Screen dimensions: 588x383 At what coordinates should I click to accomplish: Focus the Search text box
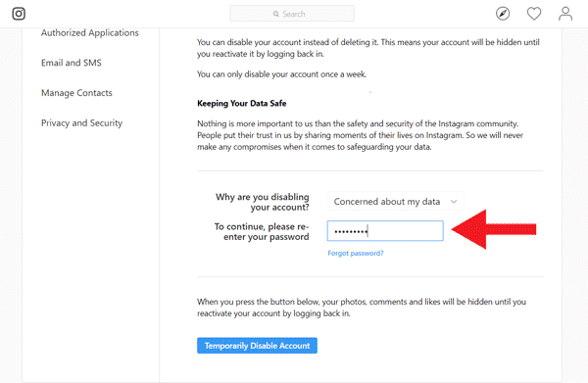click(292, 14)
